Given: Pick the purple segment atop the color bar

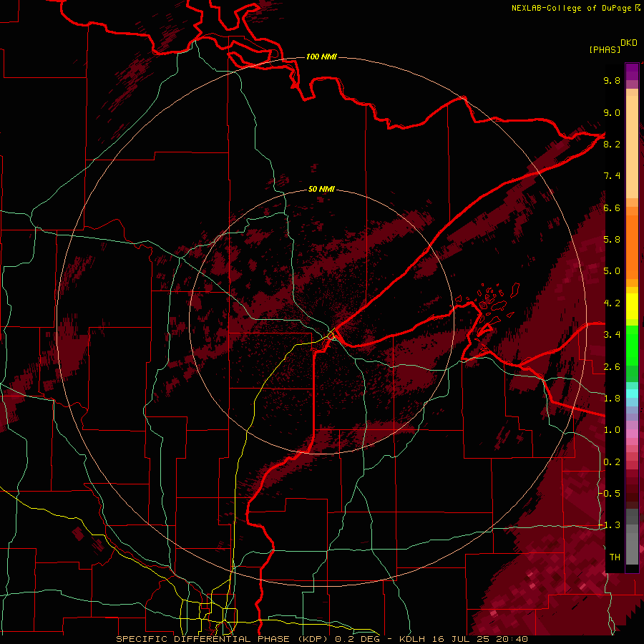Looking at the screenshot, I should coord(632,72).
